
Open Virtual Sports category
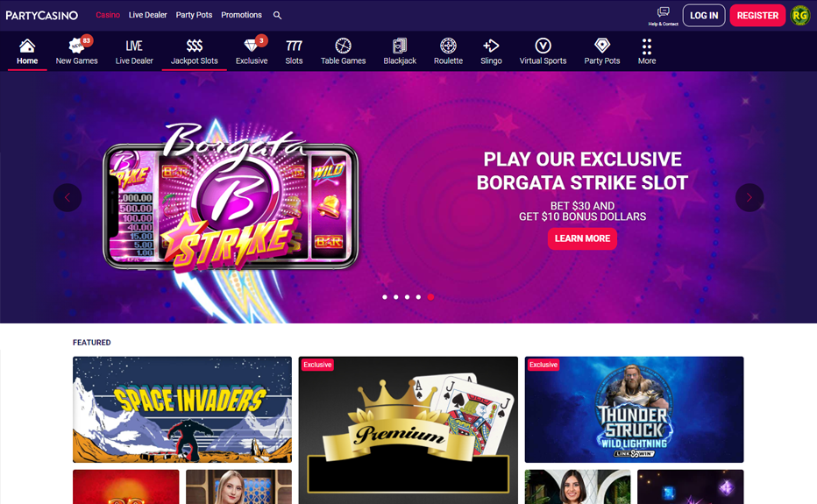543,51
